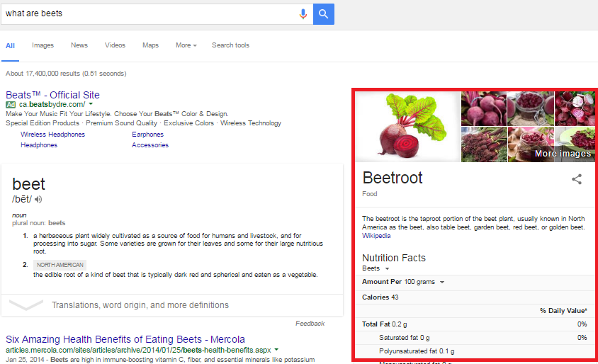Click the share icon beside Beetroot
598x364 pixels.
(577, 179)
